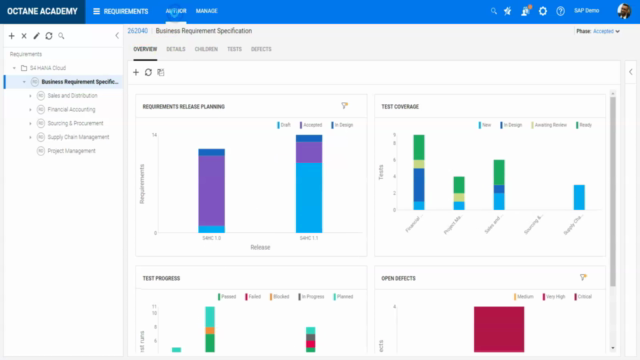Viewport: 640px width, 360px height.
Task: Toggle Failed series in Test Progress legend
Action: [253, 297]
